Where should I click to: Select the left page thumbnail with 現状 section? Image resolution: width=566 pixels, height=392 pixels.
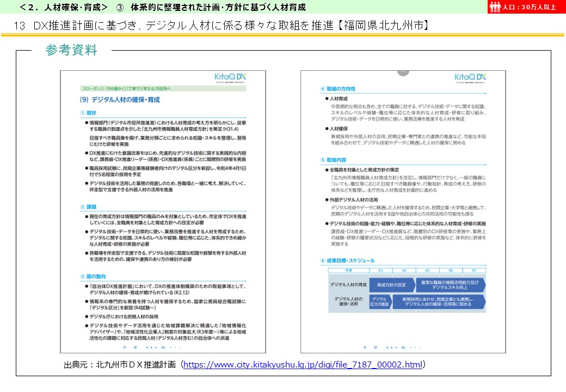163,212
